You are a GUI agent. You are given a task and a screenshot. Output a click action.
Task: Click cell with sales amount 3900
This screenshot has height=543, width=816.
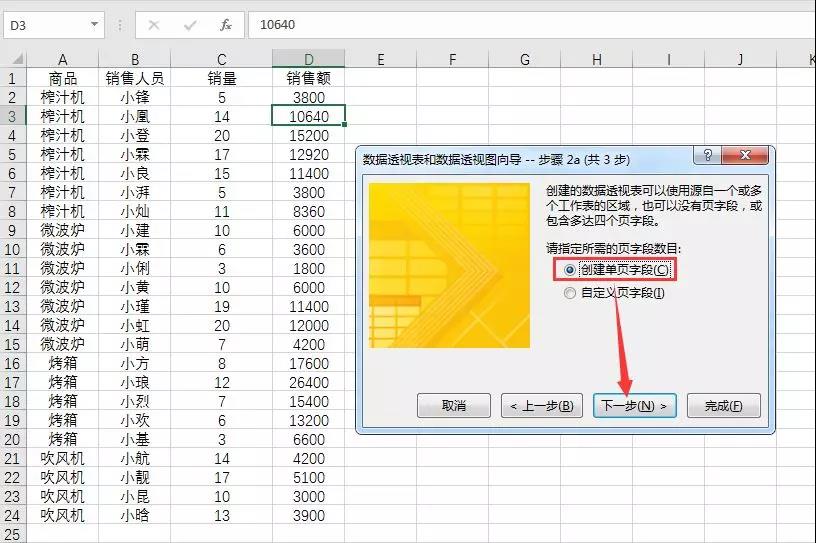tap(309, 515)
